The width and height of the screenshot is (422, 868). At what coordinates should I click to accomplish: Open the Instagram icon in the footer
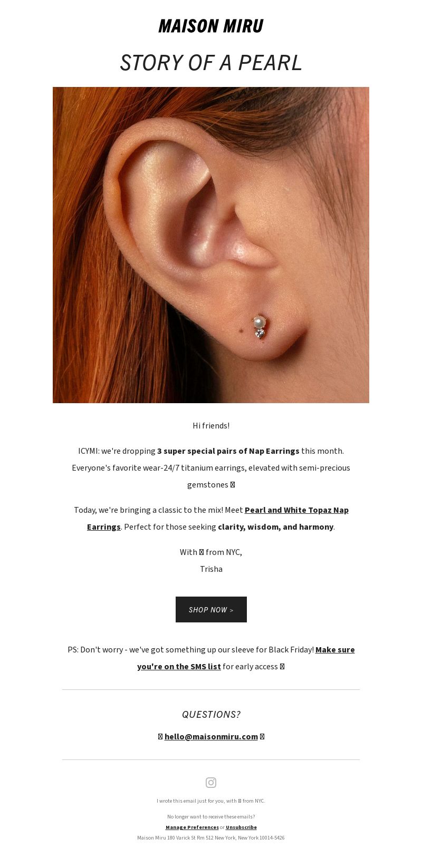tap(211, 782)
